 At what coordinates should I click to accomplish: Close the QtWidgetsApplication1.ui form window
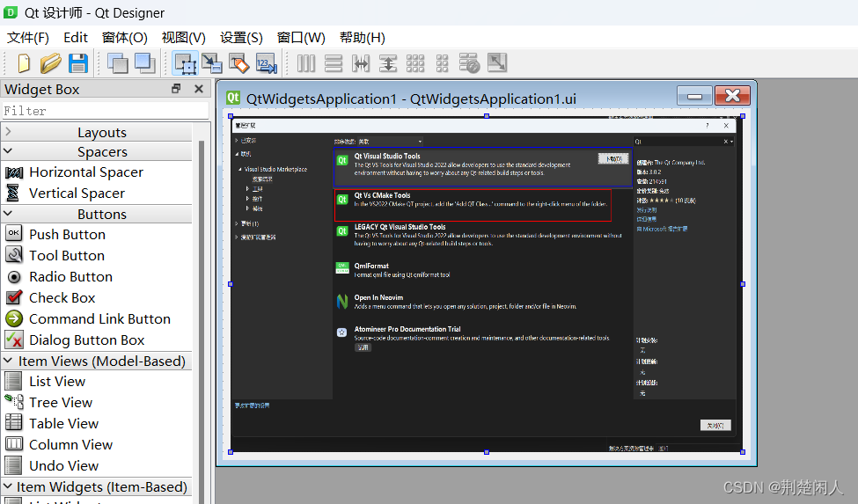click(x=732, y=96)
